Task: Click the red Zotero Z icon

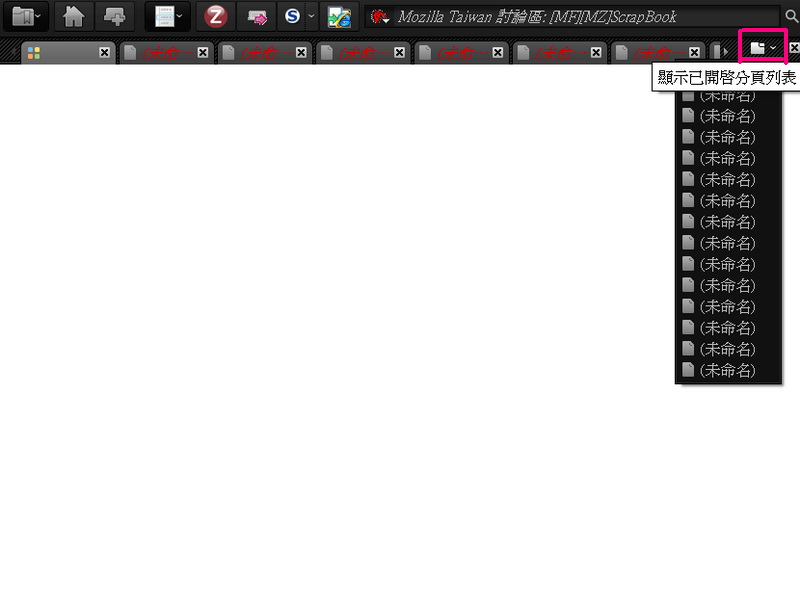Action: 215,17
